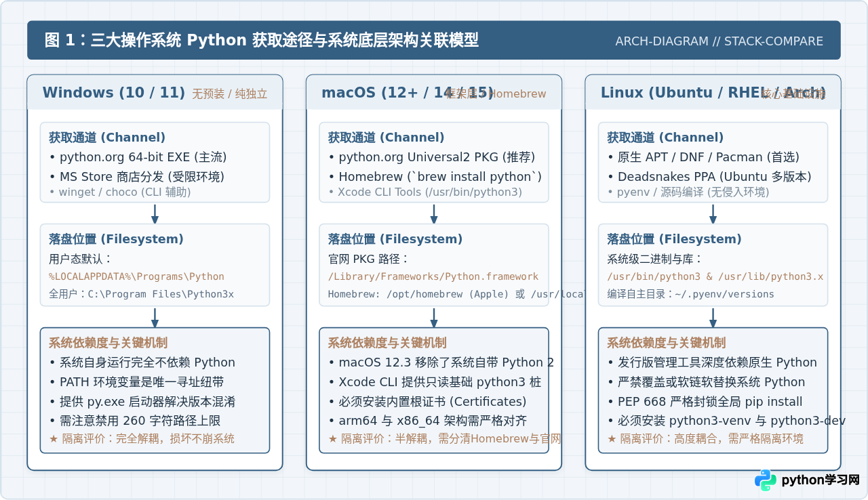Click "Xcode CLI 提供只读基础 python3 桩" line
This screenshot has height=500, width=868.
click(435, 382)
